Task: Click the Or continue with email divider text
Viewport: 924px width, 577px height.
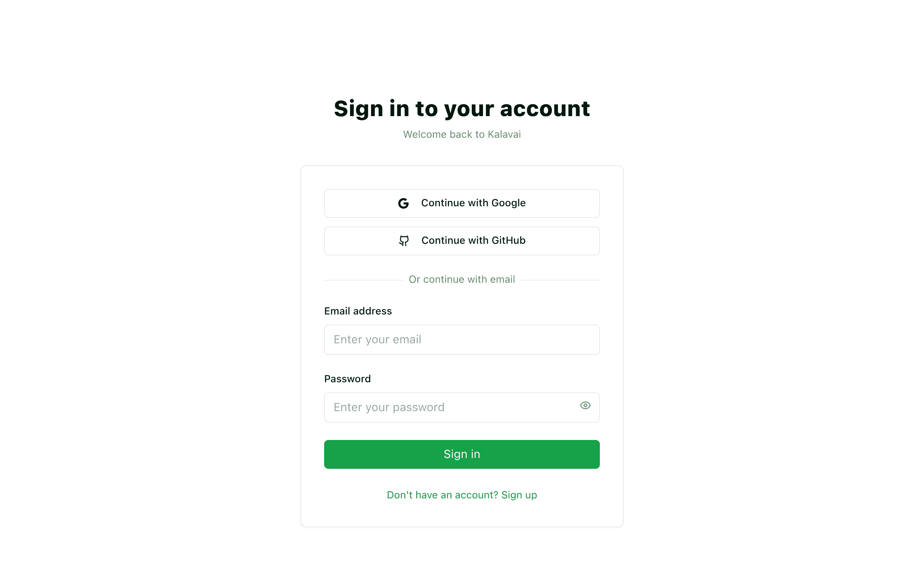Action: (462, 279)
